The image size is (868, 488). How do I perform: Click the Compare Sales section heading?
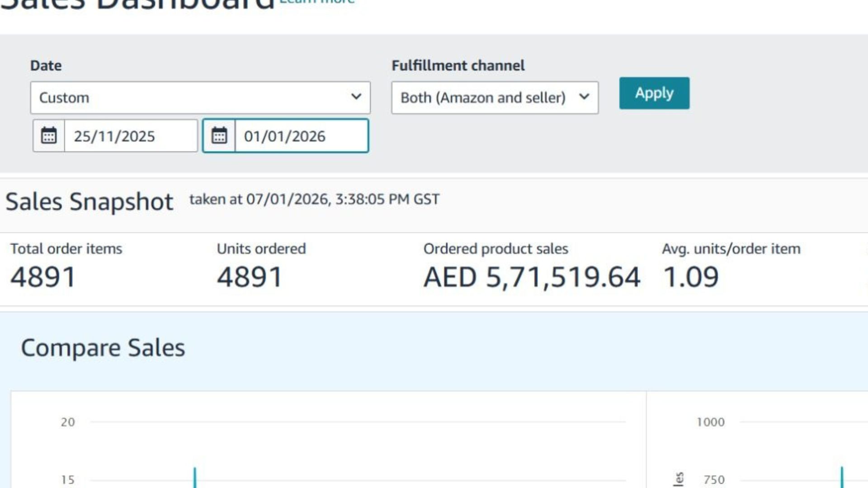[x=103, y=347]
